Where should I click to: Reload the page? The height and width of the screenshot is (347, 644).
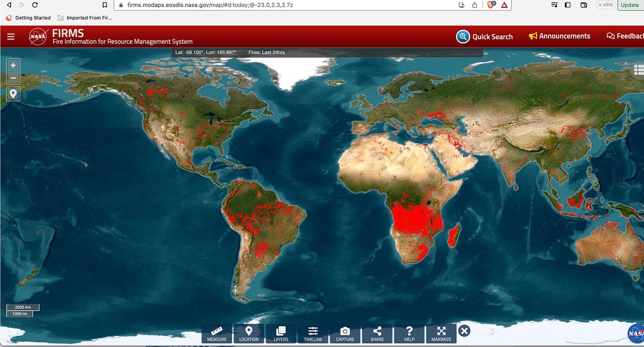click(x=35, y=5)
